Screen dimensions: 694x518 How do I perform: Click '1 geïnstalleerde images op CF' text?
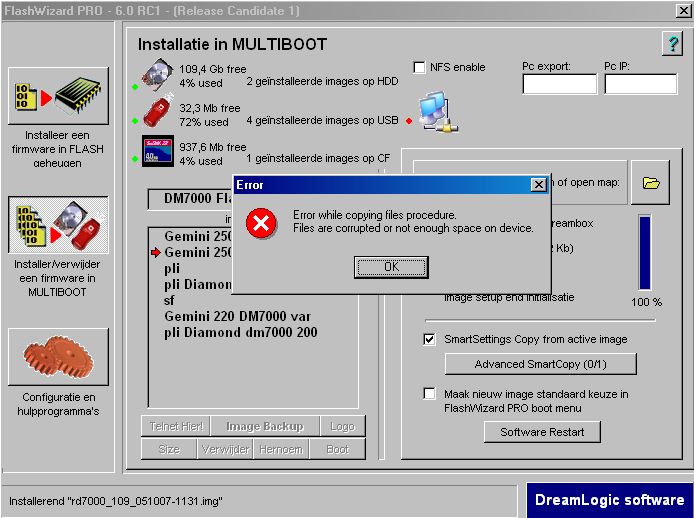318,158
